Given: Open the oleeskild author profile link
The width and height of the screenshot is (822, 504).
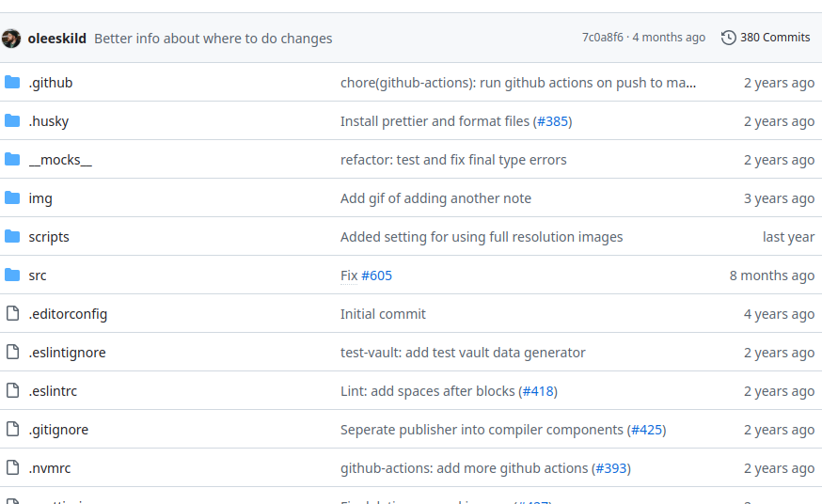Looking at the screenshot, I should click(x=57, y=39).
